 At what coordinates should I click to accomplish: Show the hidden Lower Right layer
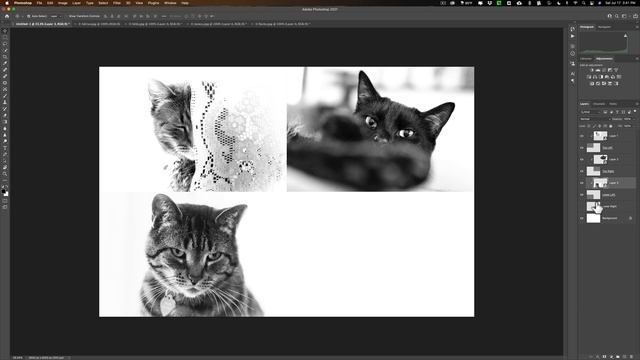click(582, 207)
